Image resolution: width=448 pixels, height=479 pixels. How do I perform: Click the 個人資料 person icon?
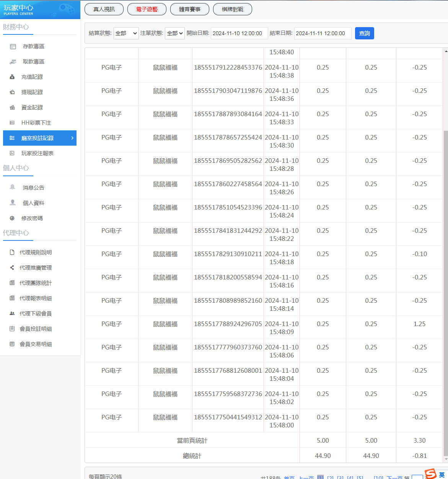[x=13, y=203]
